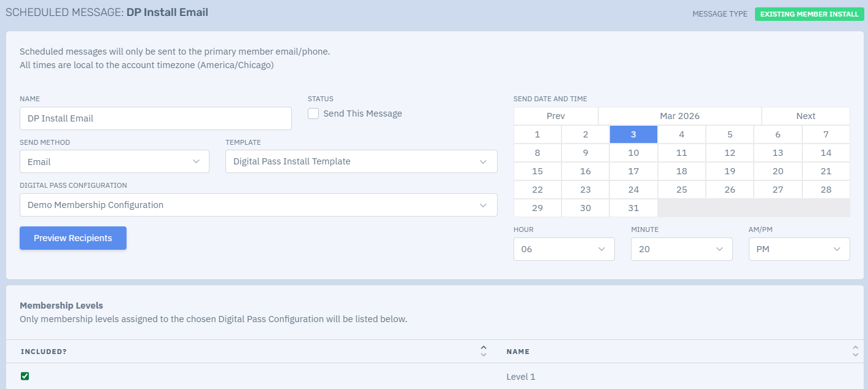Click the Preview Recipients button
Viewport: 868px width, 389px height.
click(73, 238)
